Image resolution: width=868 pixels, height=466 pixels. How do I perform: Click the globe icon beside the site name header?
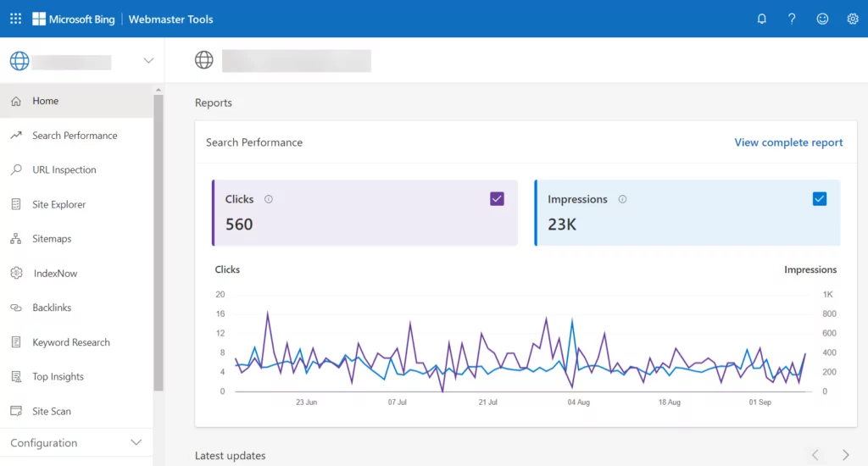[203, 60]
